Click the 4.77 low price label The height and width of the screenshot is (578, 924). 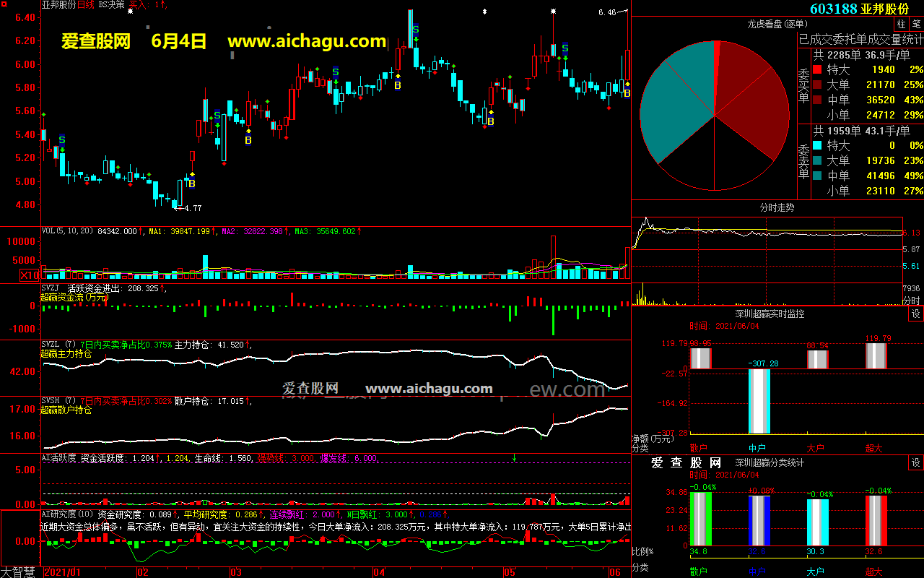coord(193,209)
